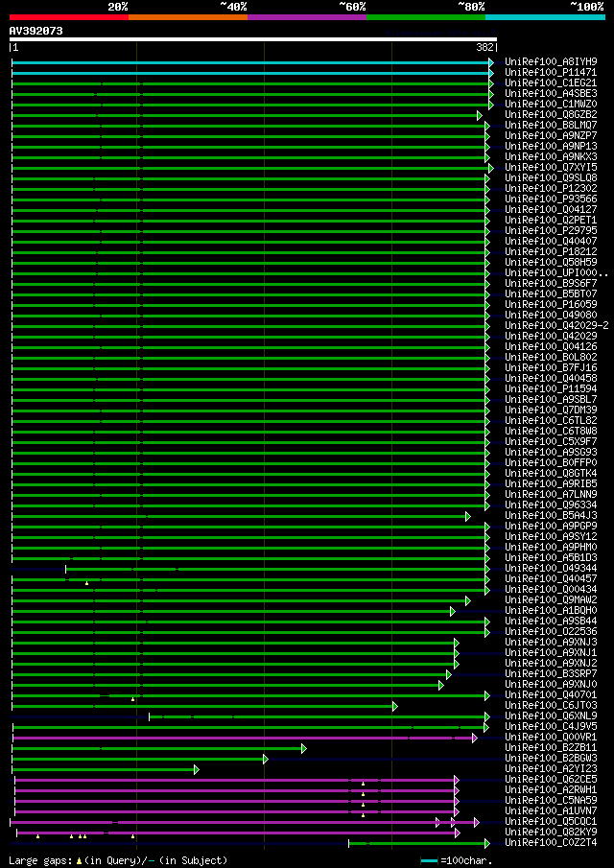Select the AV392073 query name label
This screenshot has height=868, width=614.
[36, 32]
